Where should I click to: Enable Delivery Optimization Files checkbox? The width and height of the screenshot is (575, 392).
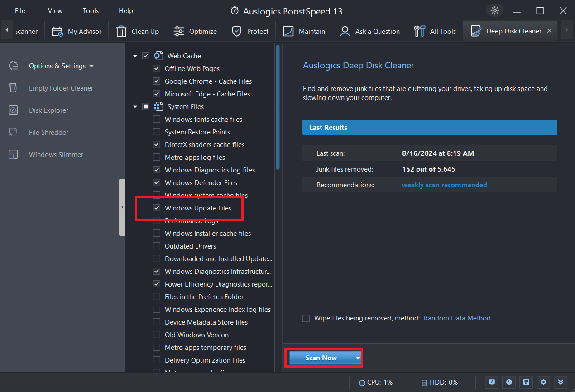coord(157,360)
